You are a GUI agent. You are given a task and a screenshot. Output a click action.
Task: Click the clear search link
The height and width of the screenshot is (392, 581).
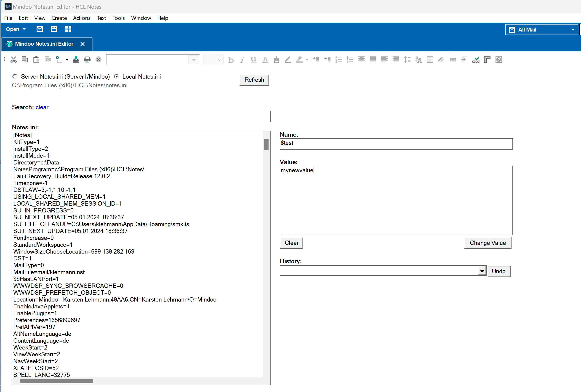point(42,107)
